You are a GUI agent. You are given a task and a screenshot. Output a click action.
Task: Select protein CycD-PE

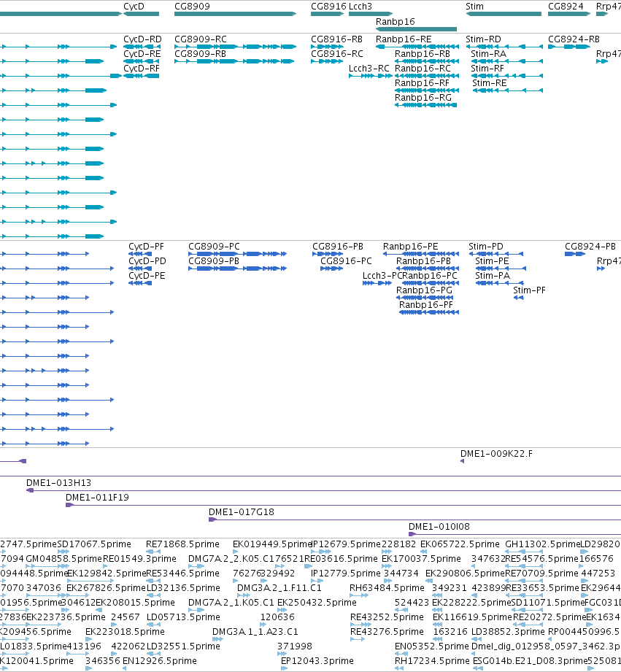point(147,276)
